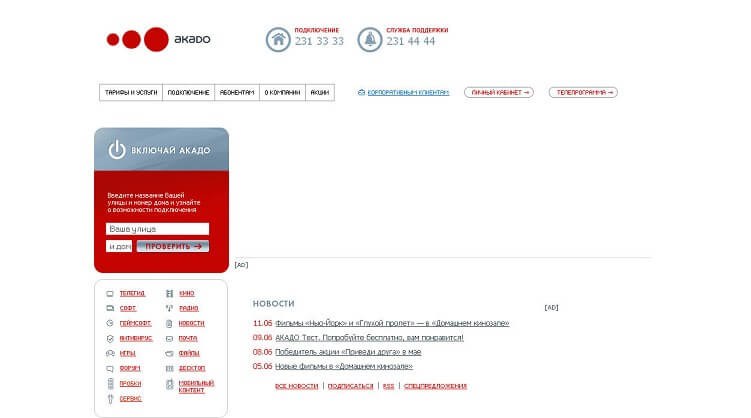Click the folder icon beside Файлы

pos(169,353)
